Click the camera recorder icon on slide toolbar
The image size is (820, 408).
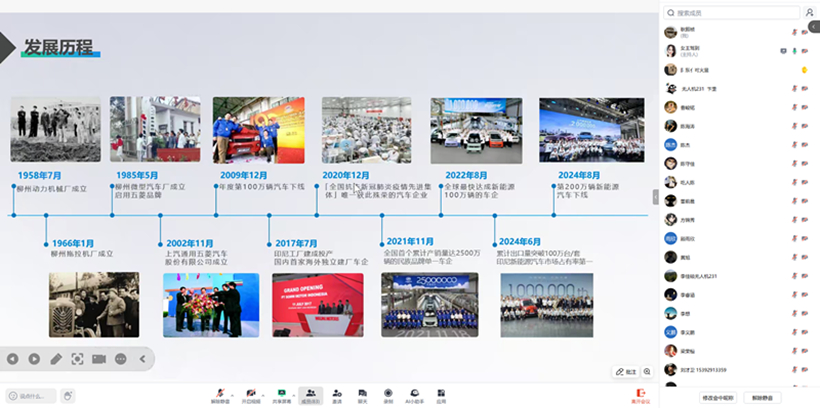tap(99, 359)
